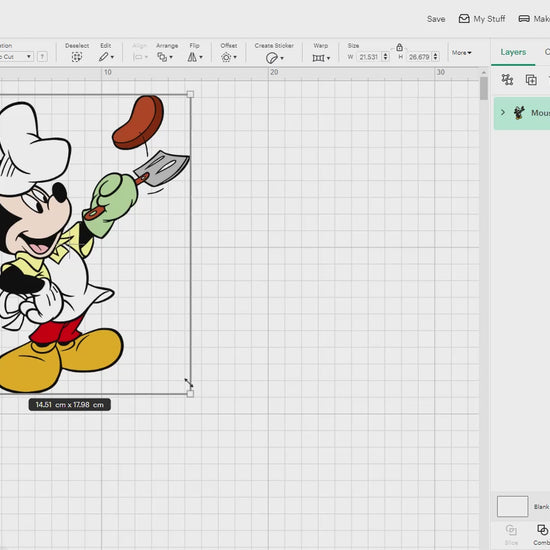
Task: Open the Arrange icon menu
Action: coord(162,57)
